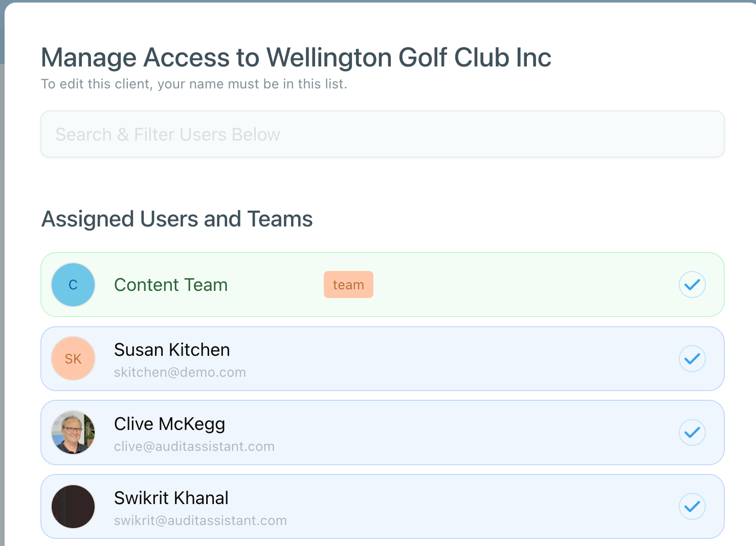
Task: Click the orange team badge
Action: (x=348, y=285)
